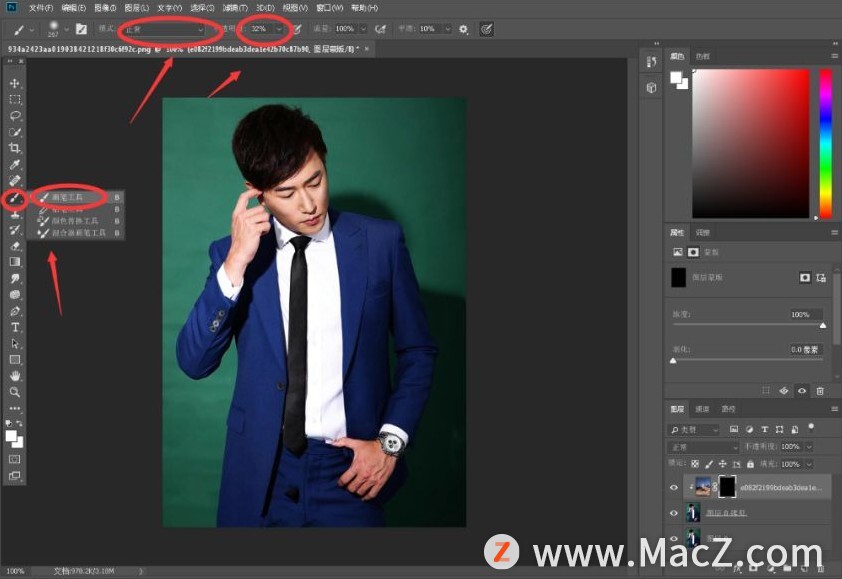842x579 pixels.
Task: Toggle pressure for size button
Action: pyautogui.click(x=486, y=29)
